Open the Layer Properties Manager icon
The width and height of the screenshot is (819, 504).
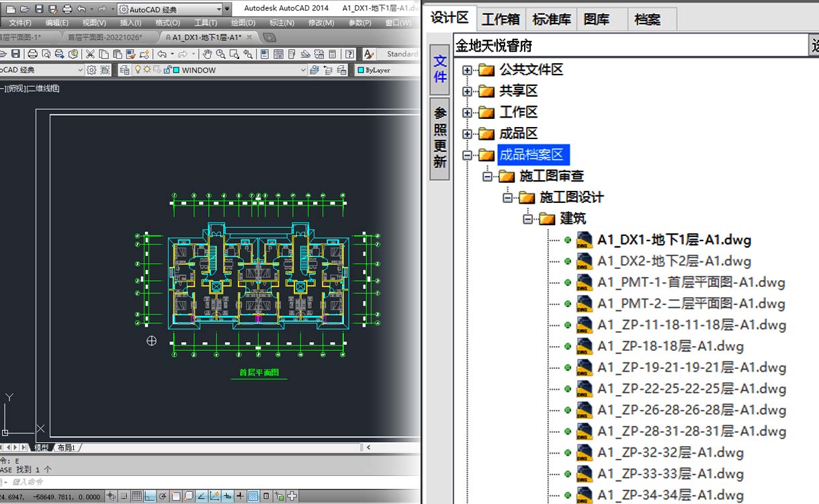(x=124, y=70)
